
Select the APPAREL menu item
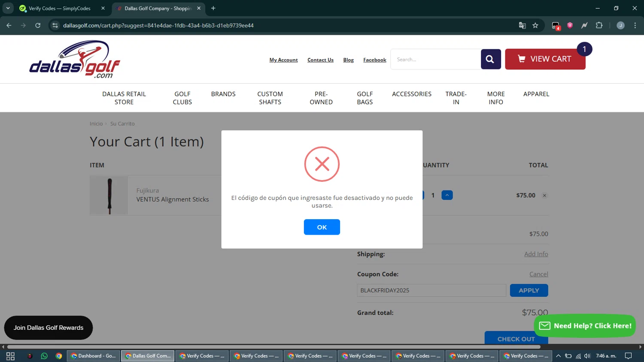click(x=536, y=94)
